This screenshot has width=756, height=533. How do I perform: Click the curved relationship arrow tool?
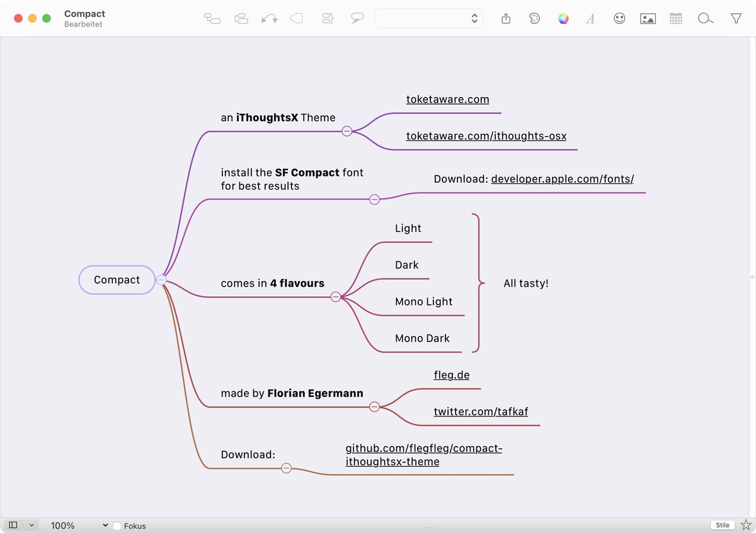(x=270, y=19)
